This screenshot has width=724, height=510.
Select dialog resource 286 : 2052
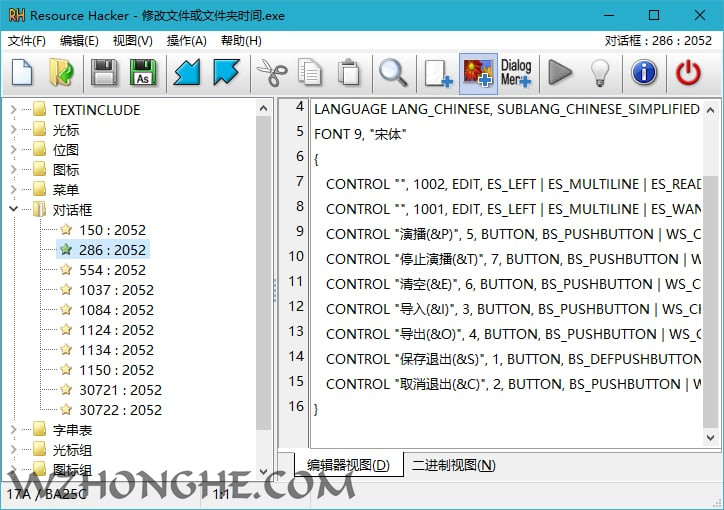point(112,250)
